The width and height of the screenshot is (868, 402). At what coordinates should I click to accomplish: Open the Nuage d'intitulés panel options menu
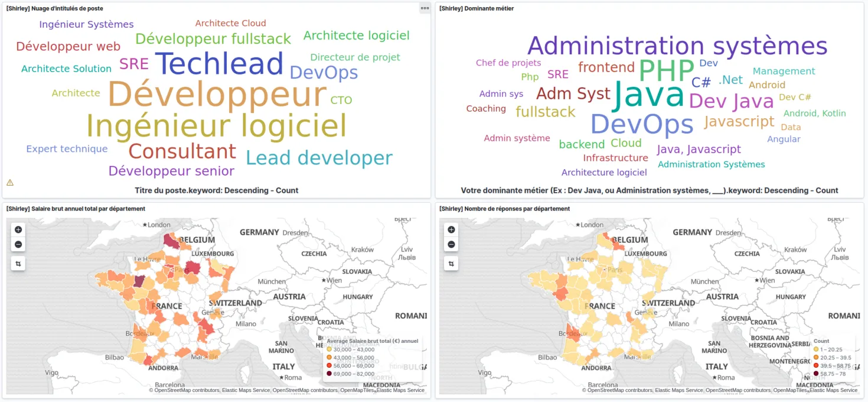[x=425, y=8]
